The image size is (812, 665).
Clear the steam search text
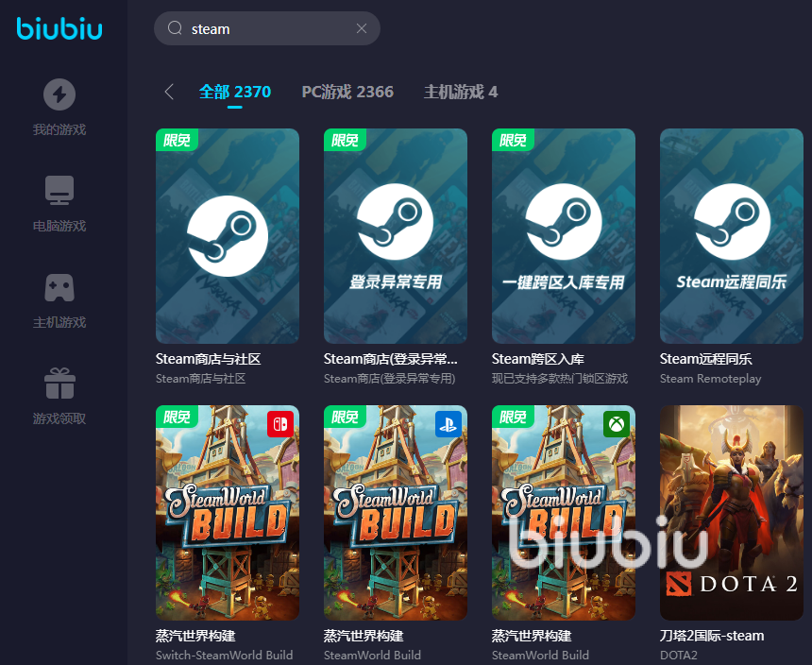pos(361,28)
